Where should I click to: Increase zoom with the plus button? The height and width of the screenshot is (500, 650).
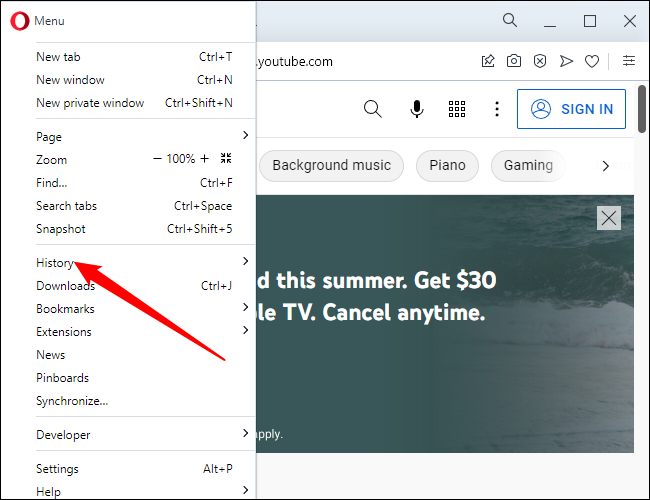tap(205, 159)
